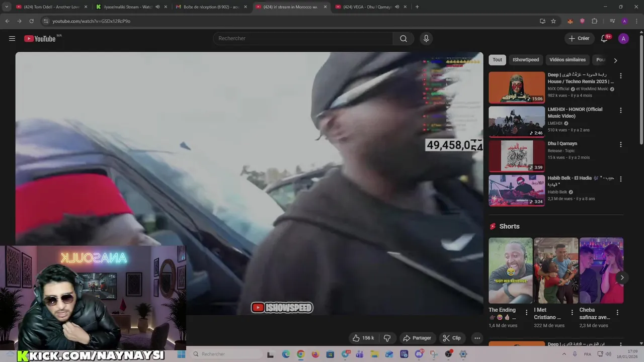The image size is (644, 362).
Task: Select the Vidéos similaires filter chip
Action: [x=568, y=60]
